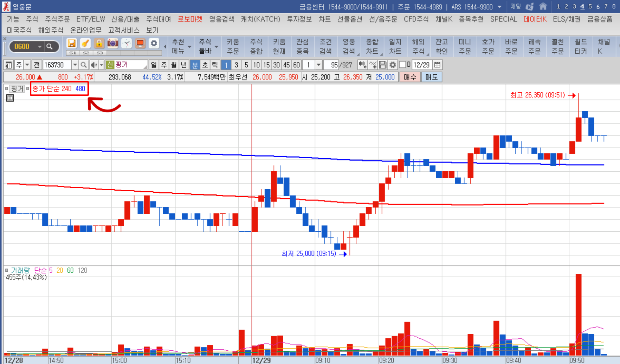The width and height of the screenshot is (620, 364).
Task: Switch to virtual screen 7
Action: click(x=606, y=6)
